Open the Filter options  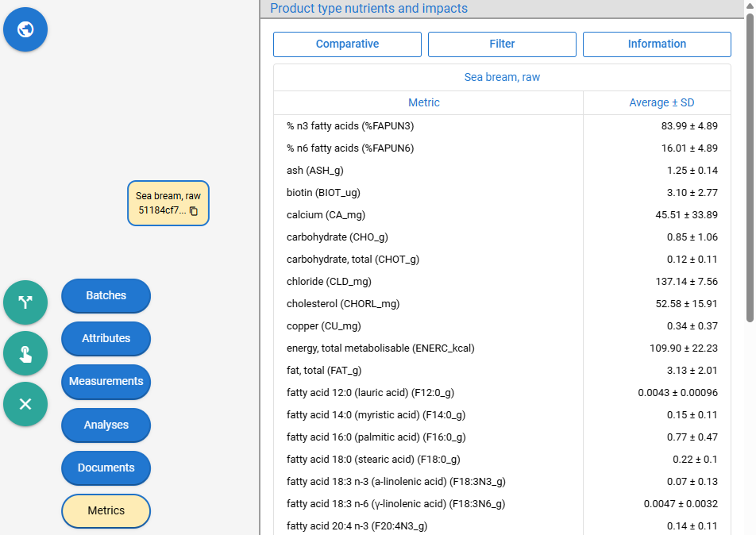click(502, 44)
